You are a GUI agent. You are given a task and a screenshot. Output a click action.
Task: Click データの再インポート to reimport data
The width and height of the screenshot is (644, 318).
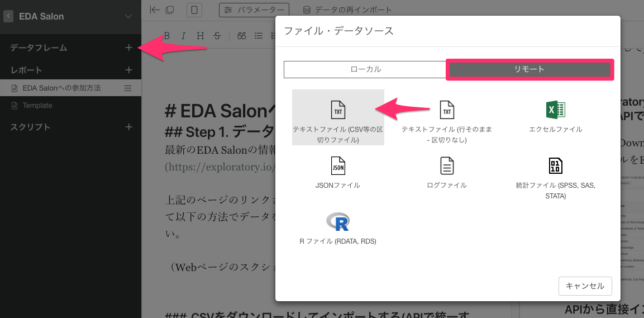[347, 10]
